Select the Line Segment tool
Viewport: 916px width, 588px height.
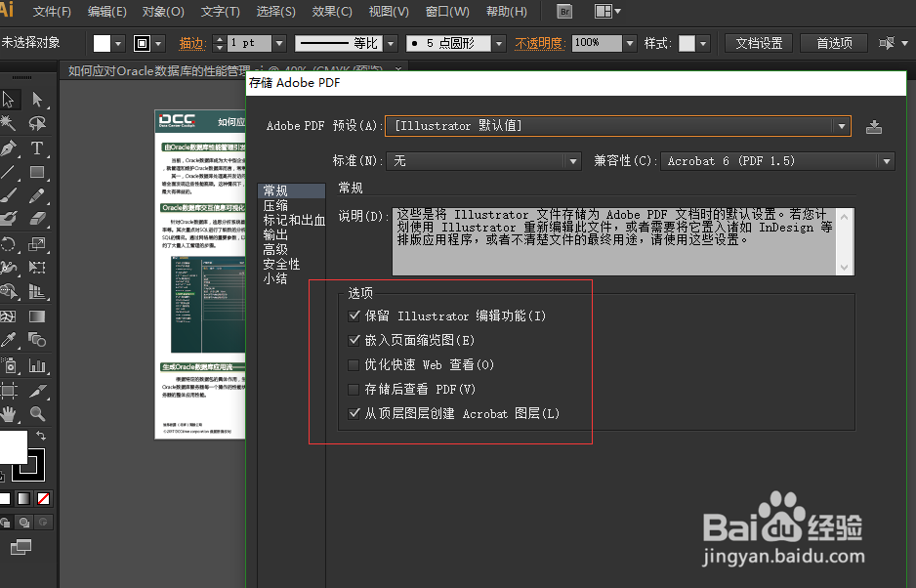(9, 172)
